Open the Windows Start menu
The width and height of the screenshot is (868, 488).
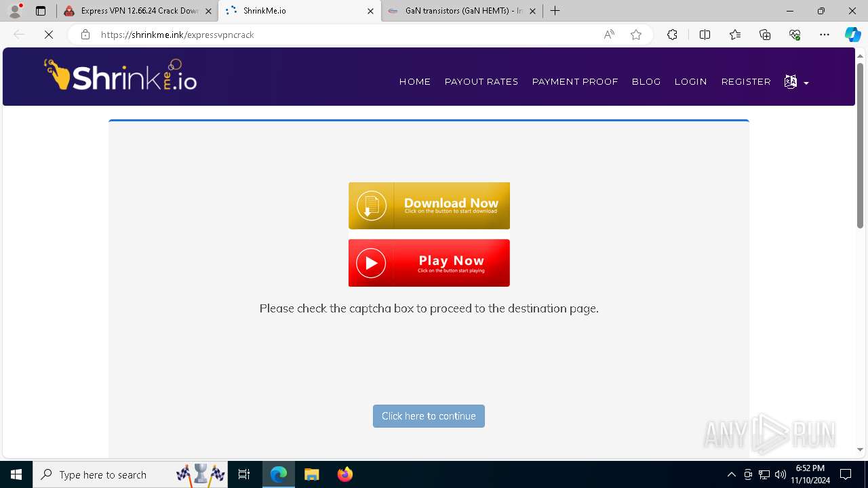(16, 474)
